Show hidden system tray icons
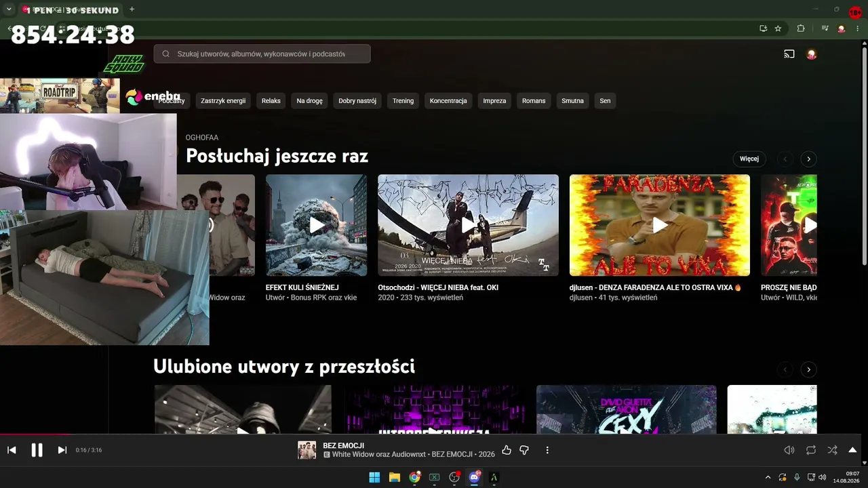The image size is (868, 488). click(x=768, y=477)
